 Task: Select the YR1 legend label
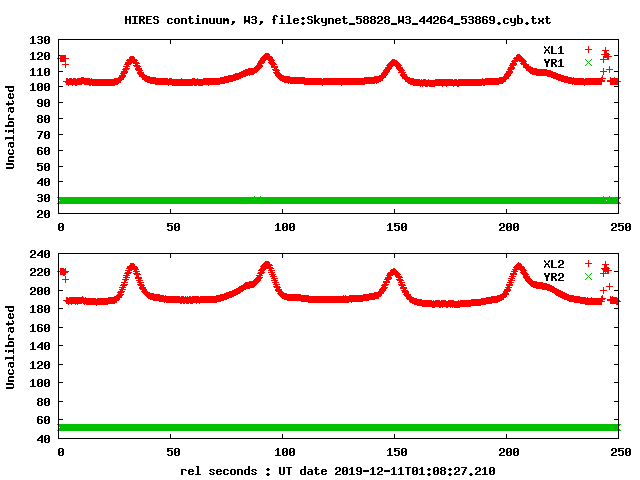click(553, 63)
